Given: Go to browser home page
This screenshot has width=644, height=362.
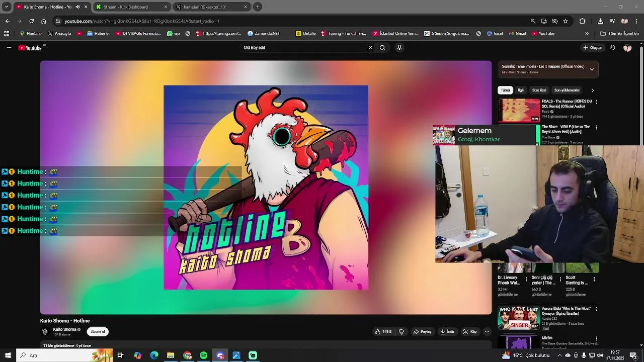Looking at the screenshot, I should [x=43, y=21].
